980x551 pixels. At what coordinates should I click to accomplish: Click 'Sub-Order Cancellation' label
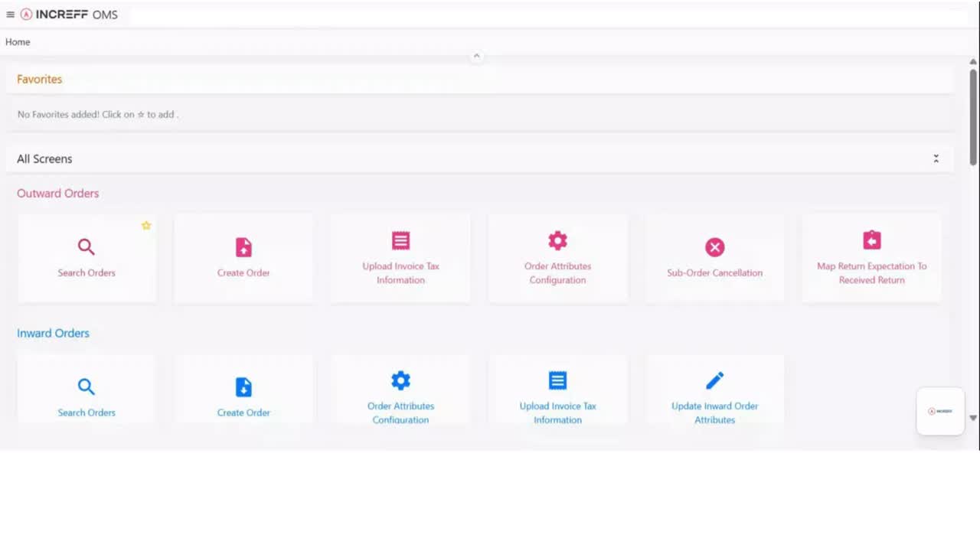714,273
